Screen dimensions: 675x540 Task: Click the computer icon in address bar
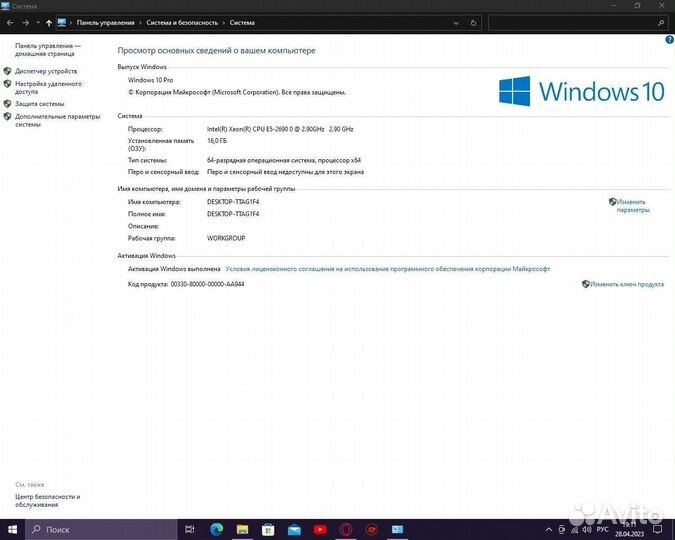click(62, 22)
